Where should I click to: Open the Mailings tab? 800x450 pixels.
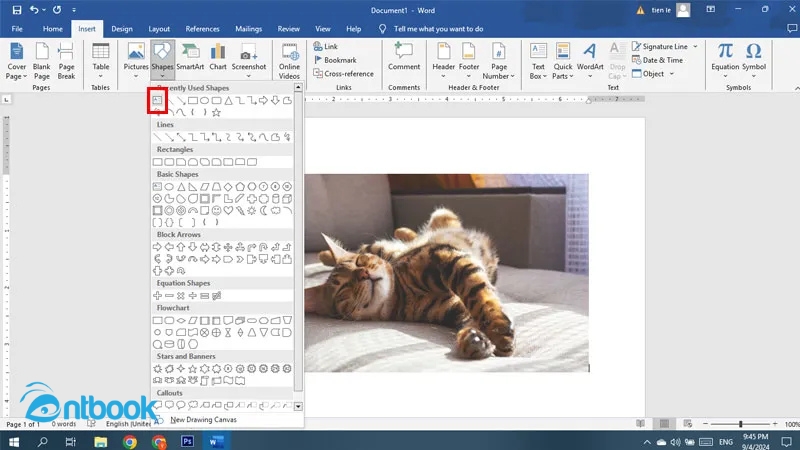coord(247,29)
